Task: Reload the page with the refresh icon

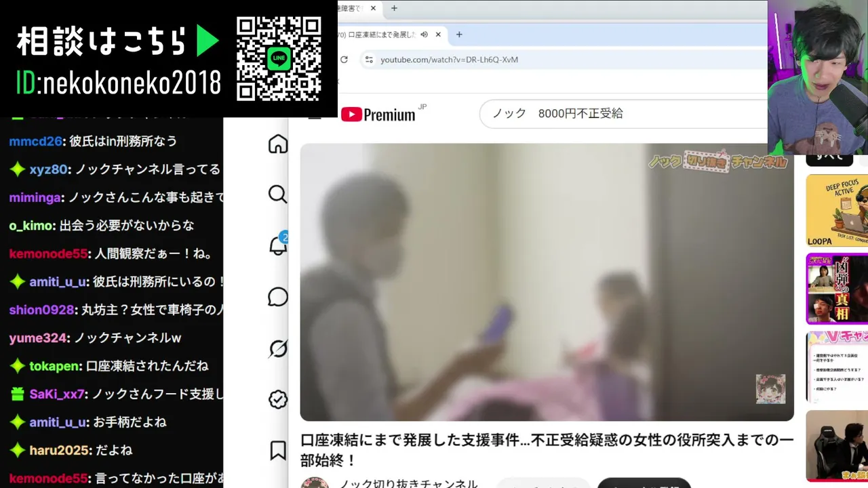Action: tap(344, 60)
